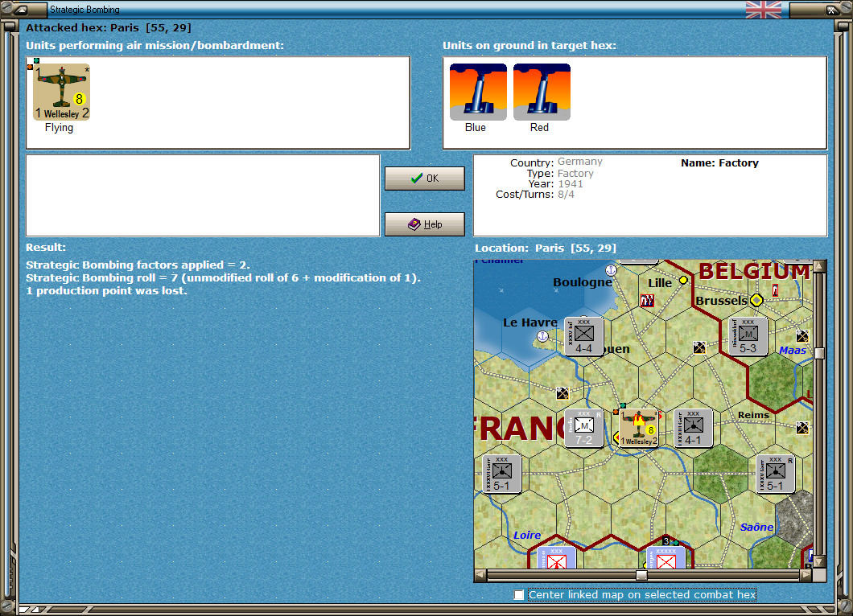Screen dimensions: 853x616
Task: Open the Help button
Action: tap(424, 224)
